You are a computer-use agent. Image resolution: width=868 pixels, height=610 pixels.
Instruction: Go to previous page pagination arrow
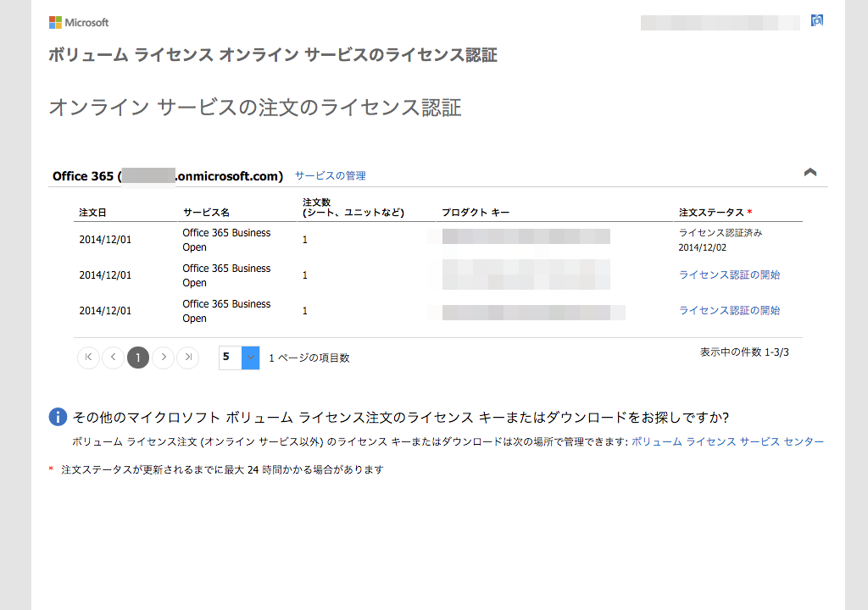click(x=114, y=357)
